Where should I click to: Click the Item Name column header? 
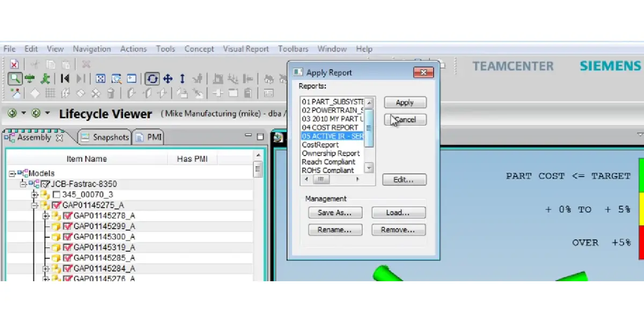click(86, 159)
